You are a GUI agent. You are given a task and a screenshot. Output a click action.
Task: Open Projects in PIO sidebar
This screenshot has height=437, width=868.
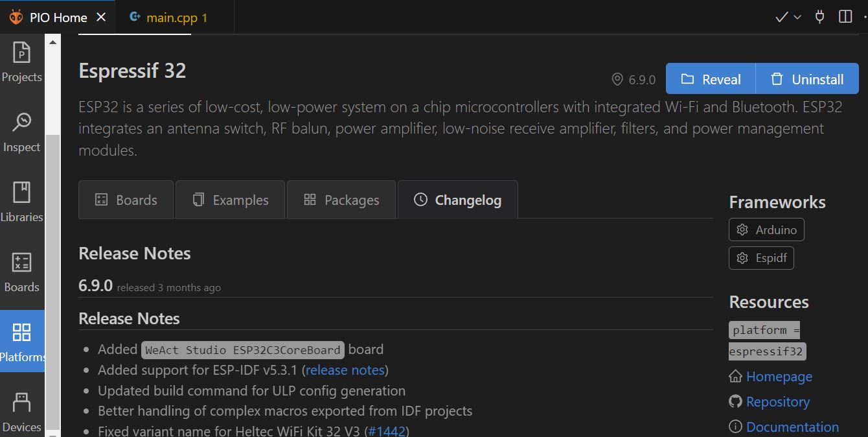point(22,63)
